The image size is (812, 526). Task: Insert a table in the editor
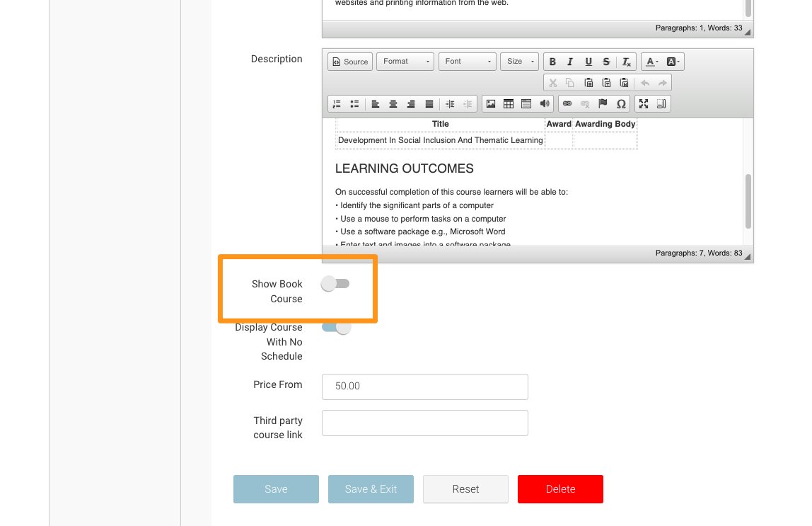(509, 104)
